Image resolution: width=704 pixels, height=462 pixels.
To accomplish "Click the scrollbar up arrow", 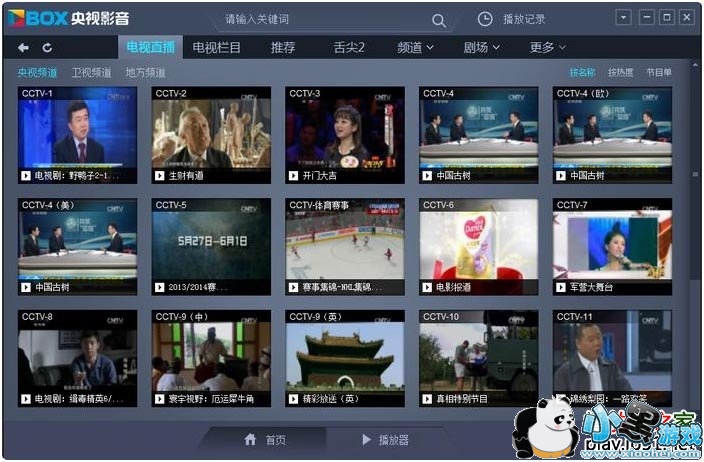I will [x=695, y=66].
